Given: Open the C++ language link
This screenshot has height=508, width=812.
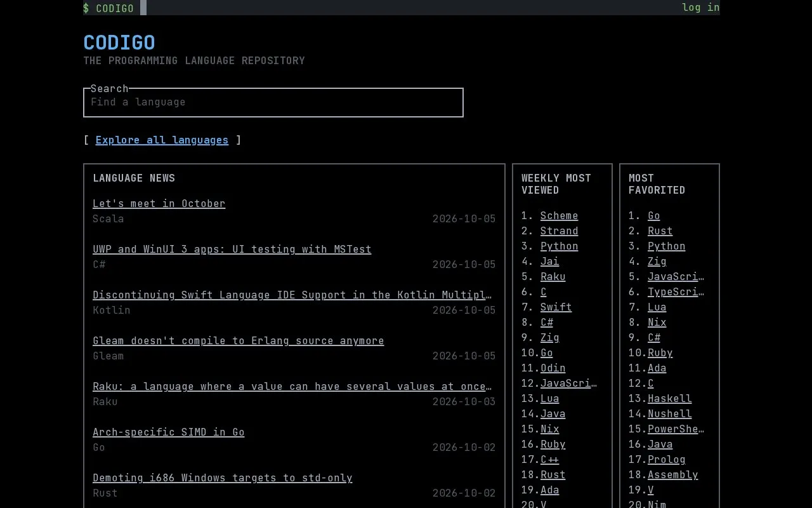Looking at the screenshot, I should (x=549, y=460).
